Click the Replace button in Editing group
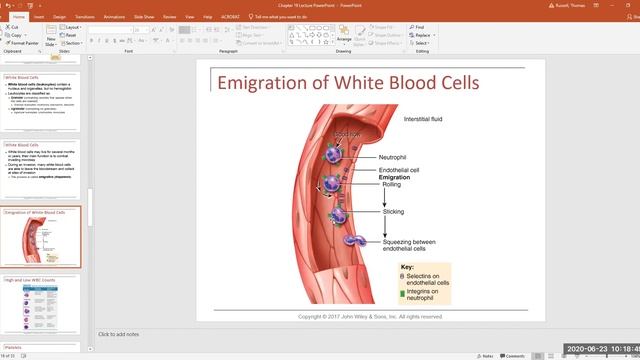This screenshot has height=360, width=640. click(420, 35)
